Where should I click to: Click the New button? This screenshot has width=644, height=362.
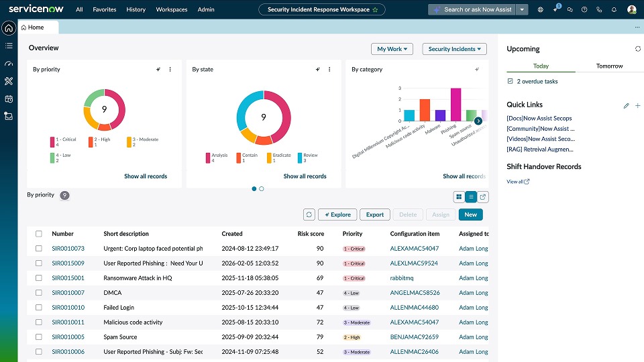pyautogui.click(x=470, y=215)
